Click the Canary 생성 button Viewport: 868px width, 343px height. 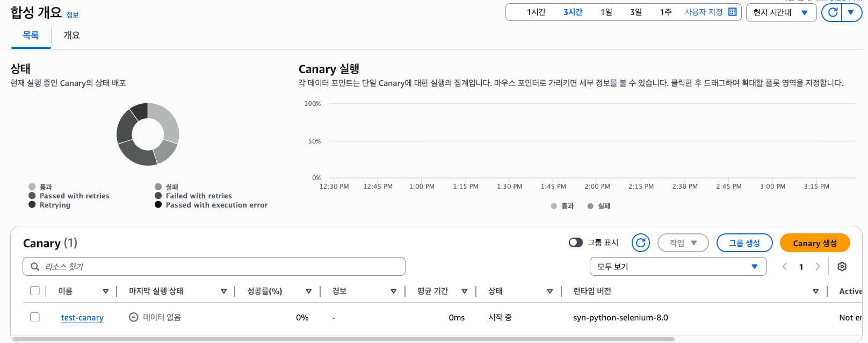[815, 243]
